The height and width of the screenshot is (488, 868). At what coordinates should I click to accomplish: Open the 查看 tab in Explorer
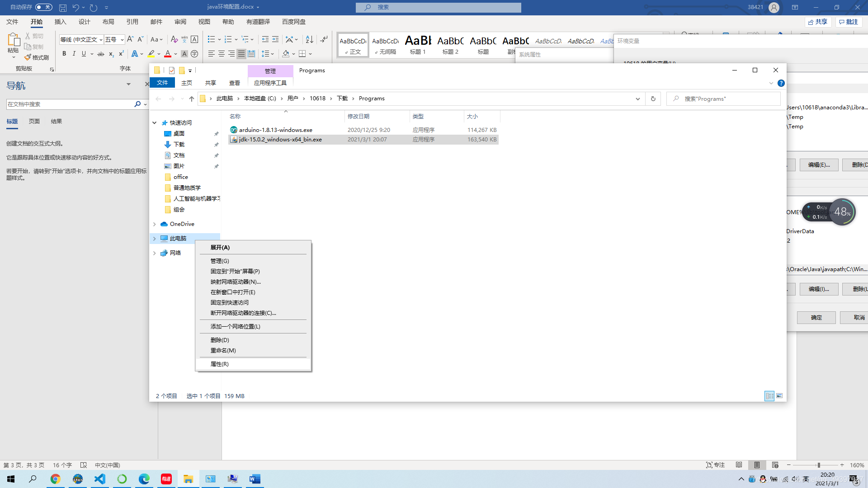(x=234, y=83)
